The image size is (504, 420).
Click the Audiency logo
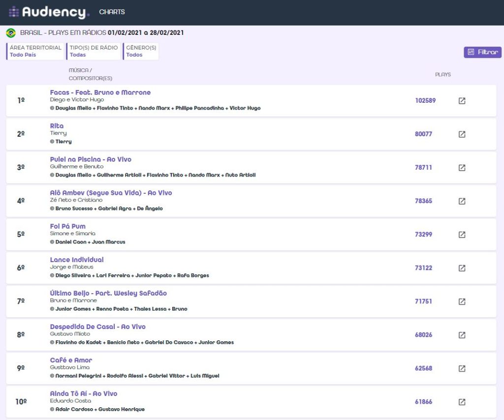[49, 12]
